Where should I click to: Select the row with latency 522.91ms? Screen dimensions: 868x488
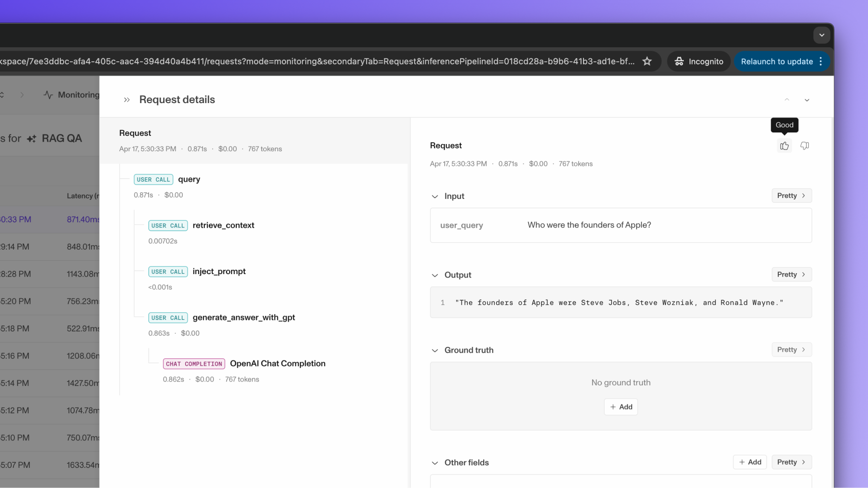(x=50, y=329)
